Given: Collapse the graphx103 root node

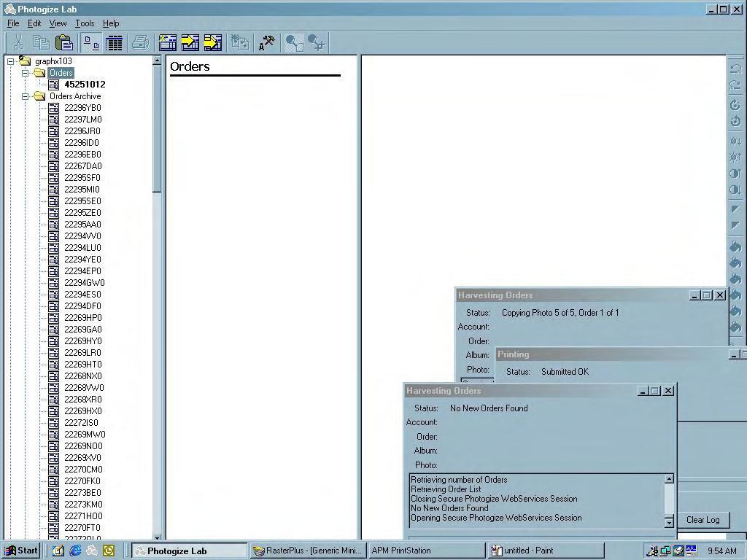Looking at the screenshot, I should pyautogui.click(x=11, y=61).
